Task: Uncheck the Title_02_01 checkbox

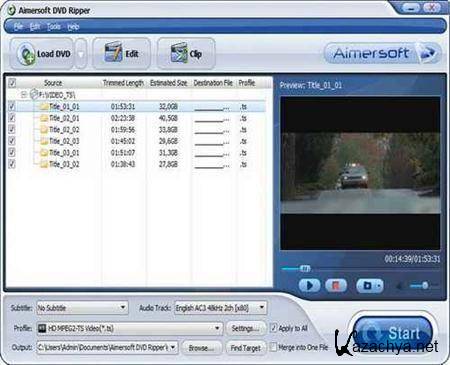Action: click(x=12, y=118)
